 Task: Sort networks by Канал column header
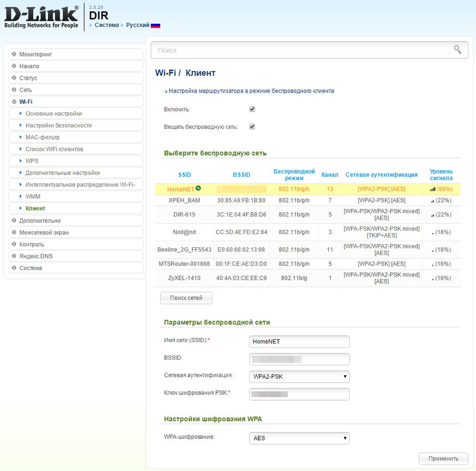(330, 175)
